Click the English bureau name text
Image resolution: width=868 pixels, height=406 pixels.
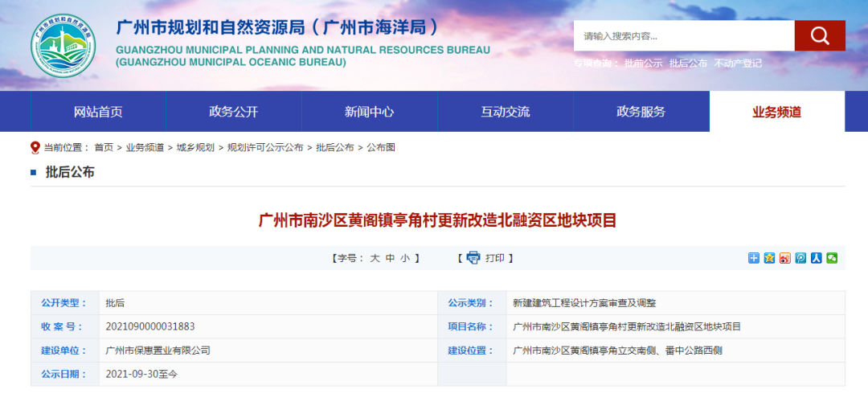pos(303,56)
